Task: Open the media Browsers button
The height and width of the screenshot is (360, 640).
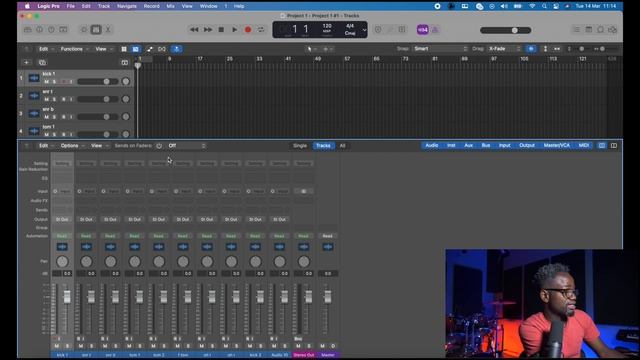Action: [x=612, y=30]
